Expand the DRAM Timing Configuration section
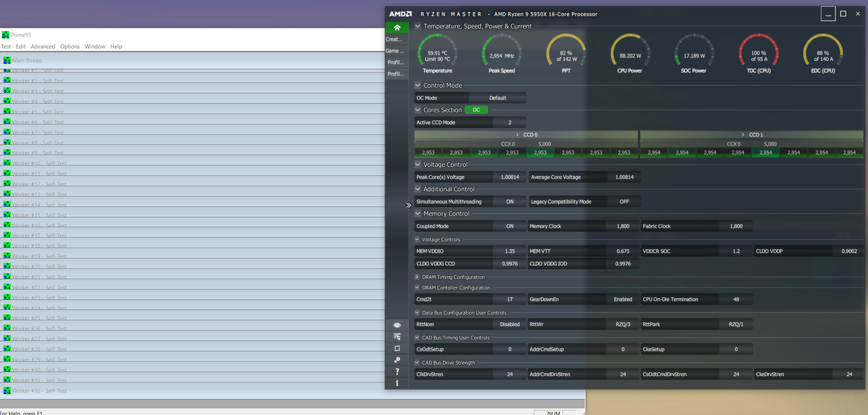 pyautogui.click(x=417, y=277)
